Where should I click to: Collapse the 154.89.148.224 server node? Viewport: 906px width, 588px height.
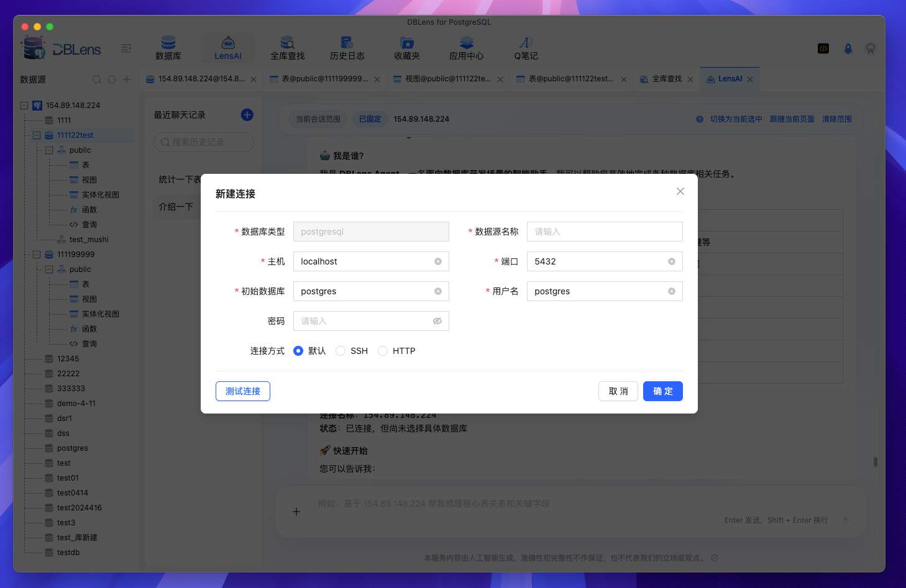[x=24, y=106]
